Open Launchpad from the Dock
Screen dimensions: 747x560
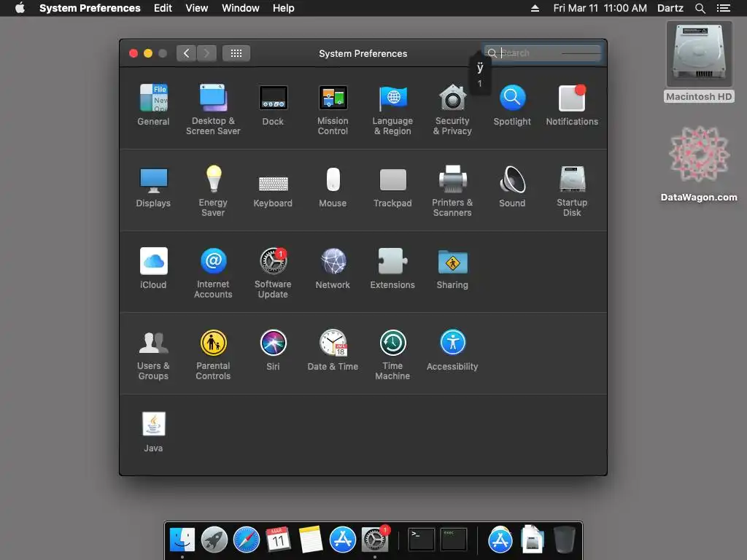[x=214, y=540]
